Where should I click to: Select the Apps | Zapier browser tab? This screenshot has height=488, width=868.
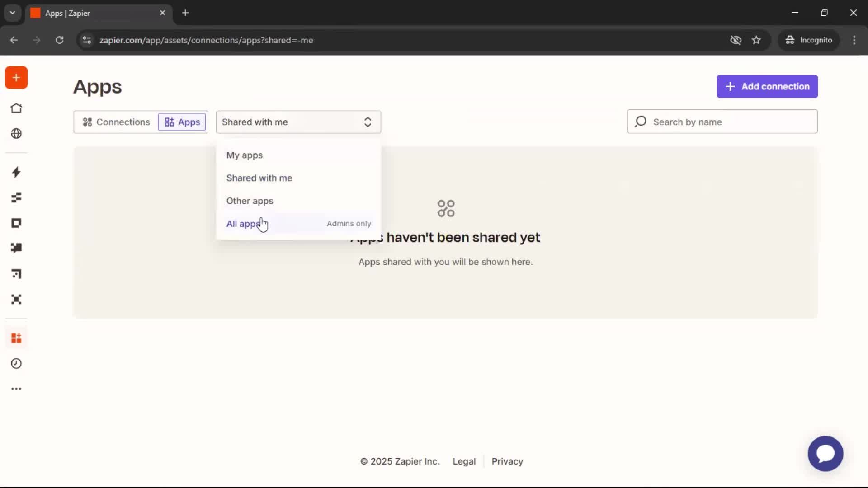pos(99,13)
